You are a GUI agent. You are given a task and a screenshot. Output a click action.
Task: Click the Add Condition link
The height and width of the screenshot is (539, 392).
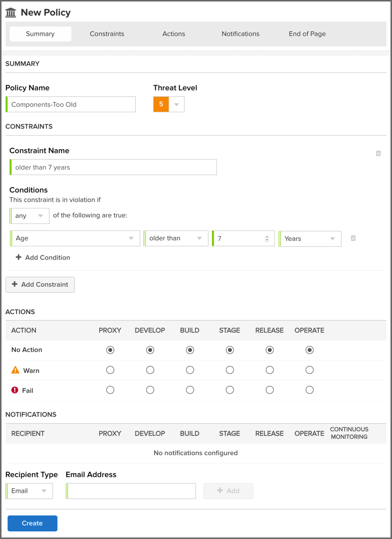pos(43,257)
